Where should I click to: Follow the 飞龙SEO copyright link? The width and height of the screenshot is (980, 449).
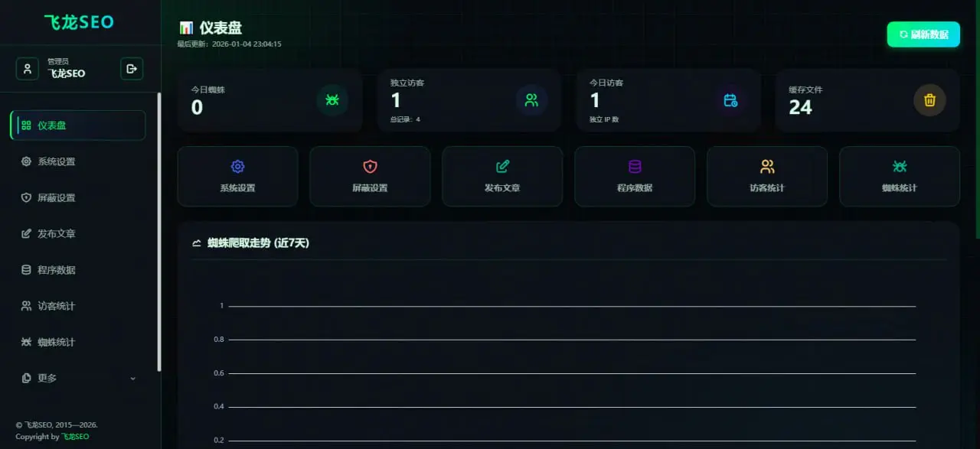click(75, 437)
